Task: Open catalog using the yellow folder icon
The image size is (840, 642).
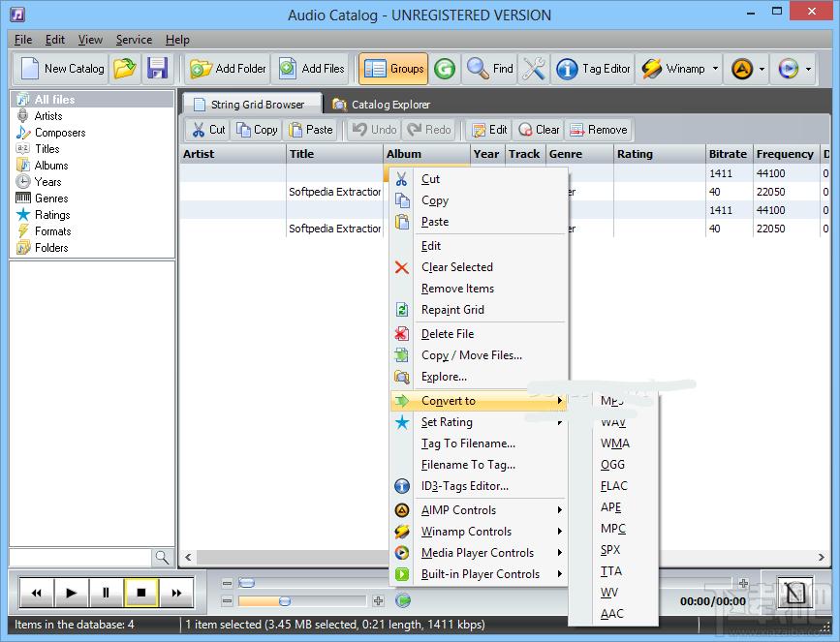Action: click(125, 69)
